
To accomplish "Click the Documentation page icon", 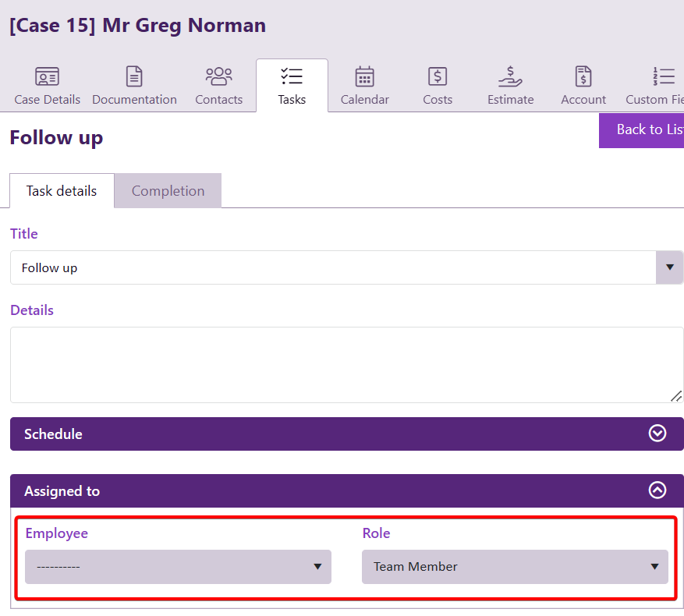I will click(x=134, y=76).
